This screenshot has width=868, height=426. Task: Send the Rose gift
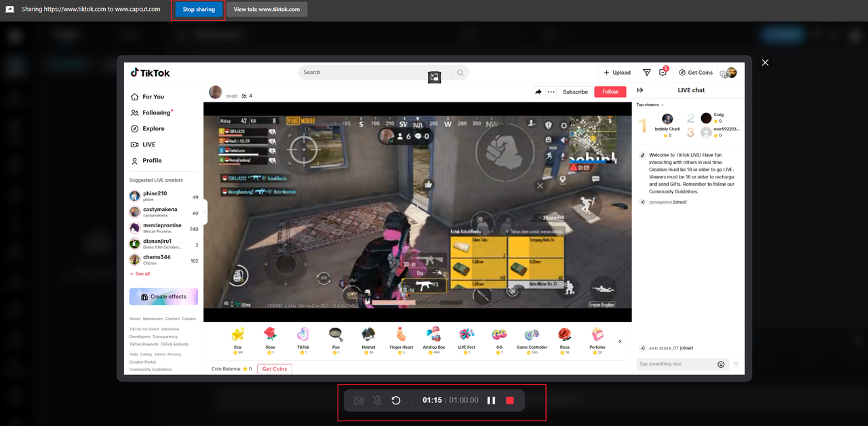(x=271, y=341)
